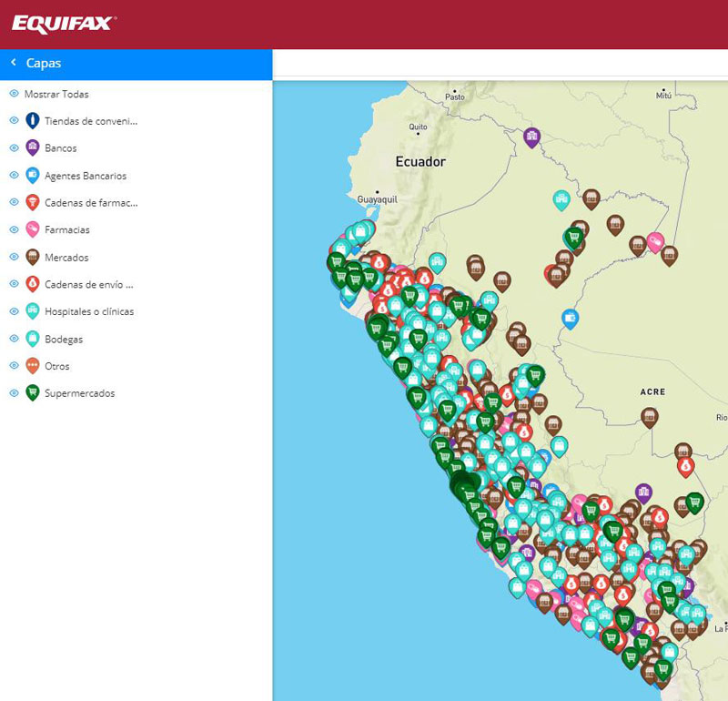Toggle the Bancos layer eye

tap(15, 148)
